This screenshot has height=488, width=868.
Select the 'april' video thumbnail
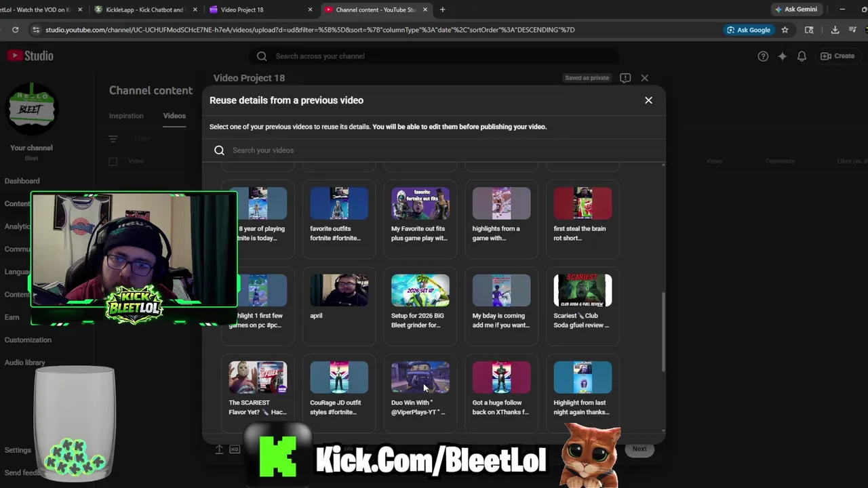339,290
